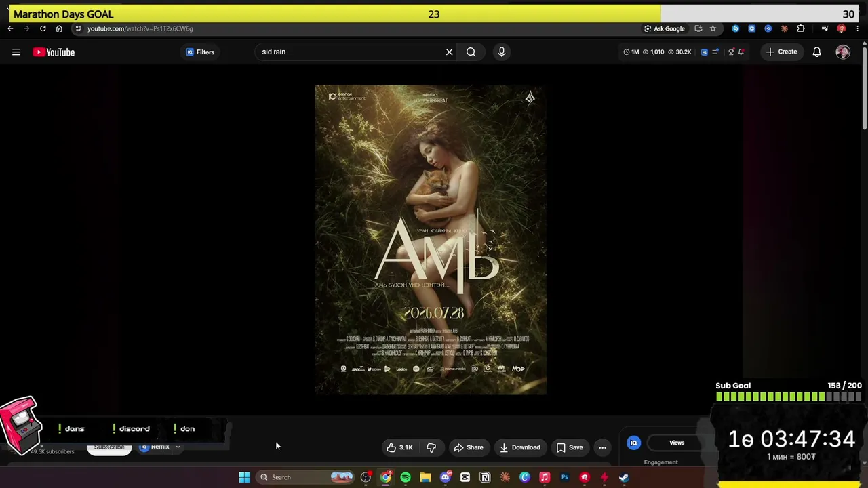The height and width of the screenshot is (488, 868).
Task: Open CapCut from the taskbar
Action: click(465, 477)
